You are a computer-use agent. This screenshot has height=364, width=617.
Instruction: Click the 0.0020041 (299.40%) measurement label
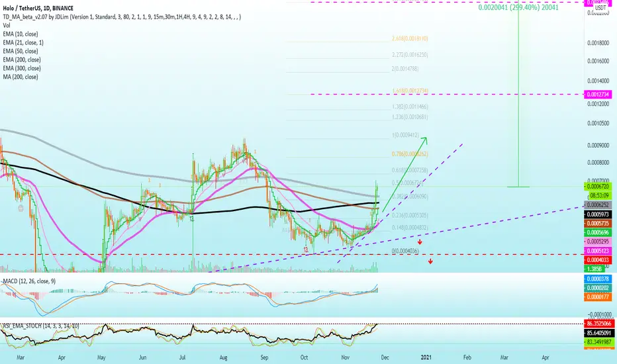(x=518, y=7)
